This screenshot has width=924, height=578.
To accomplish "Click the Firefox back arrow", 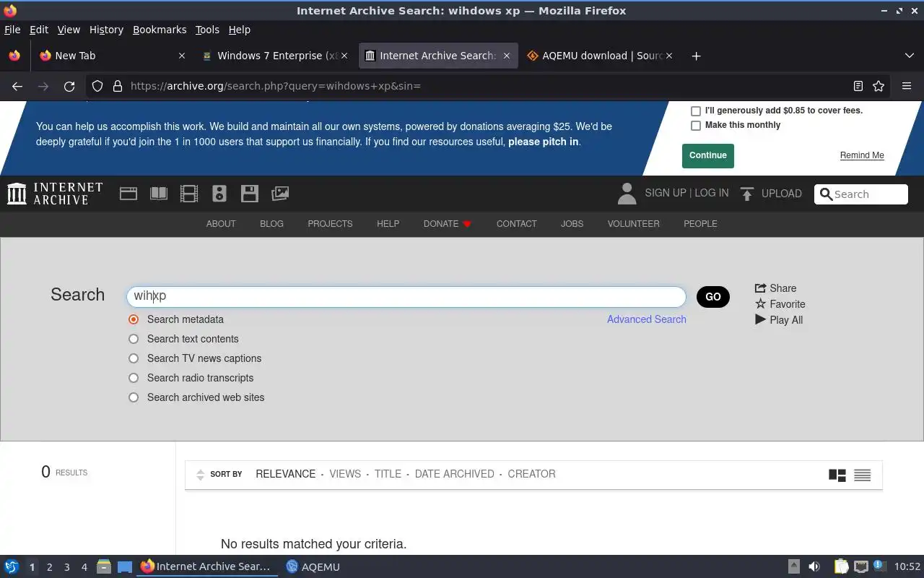I will click(x=17, y=86).
